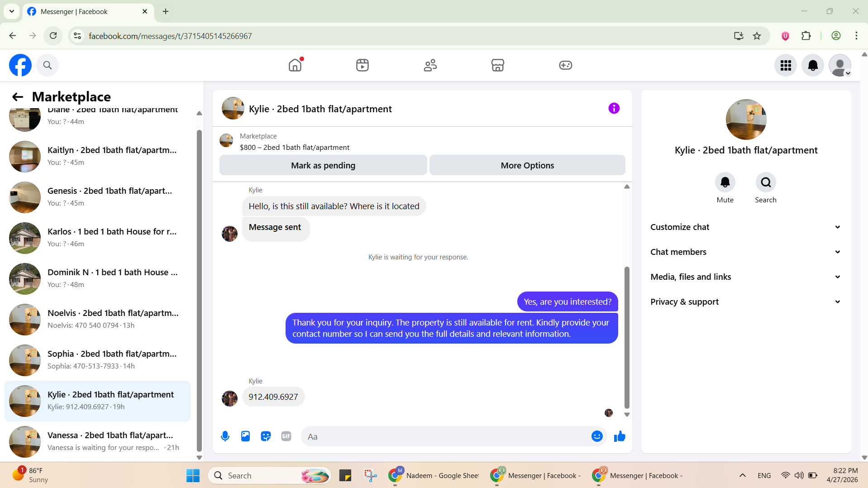Click the Windows taskbar Search box
Image resolution: width=868 pixels, height=488 pixels.
(x=270, y=475)
